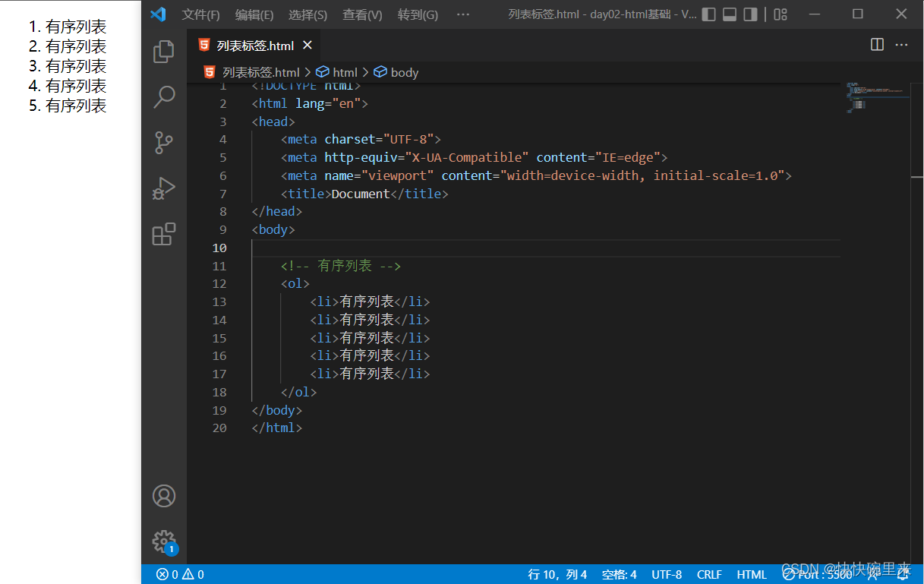Click line number 18 in gutter
The width and height of the screenshot is (924, 584).
(219, 392)
